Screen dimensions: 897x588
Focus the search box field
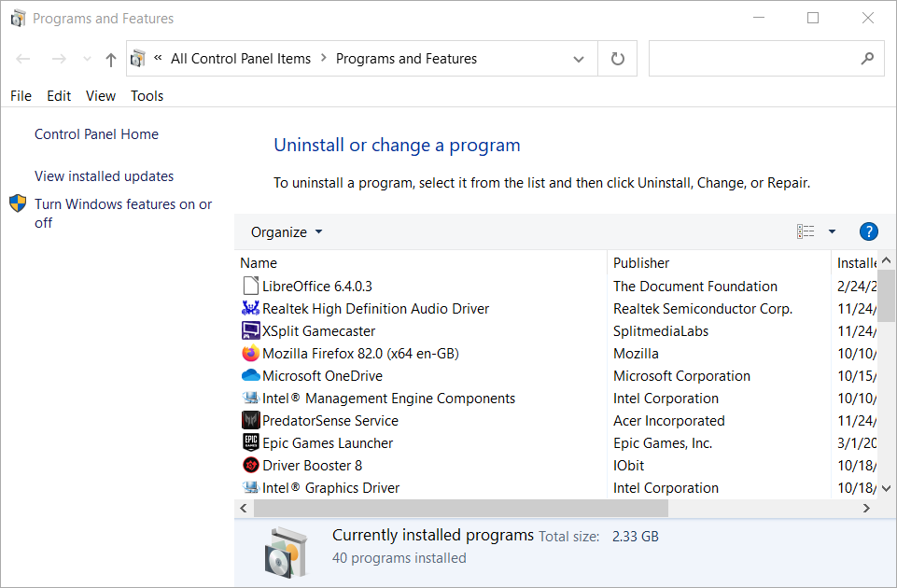click(x=766, y=59)
